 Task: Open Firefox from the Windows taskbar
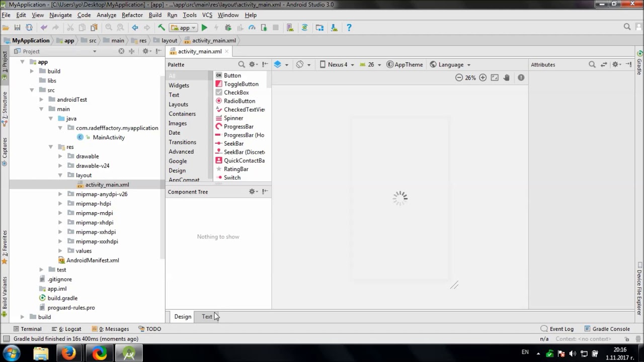pyautogui.click(x=69, y=353)
